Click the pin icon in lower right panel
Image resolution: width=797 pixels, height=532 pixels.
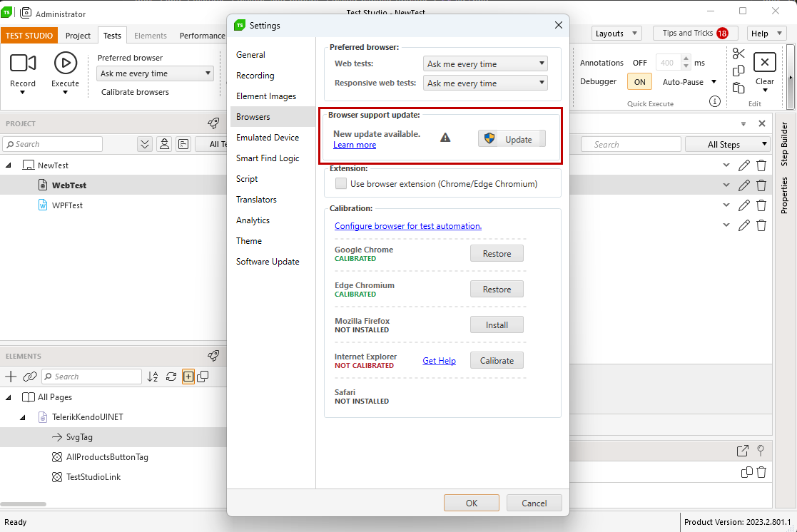tap(761, 450)
